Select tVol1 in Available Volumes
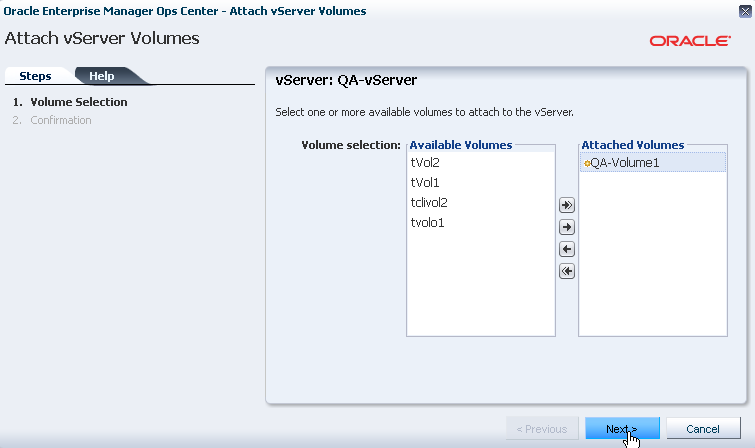 [481, 183]
